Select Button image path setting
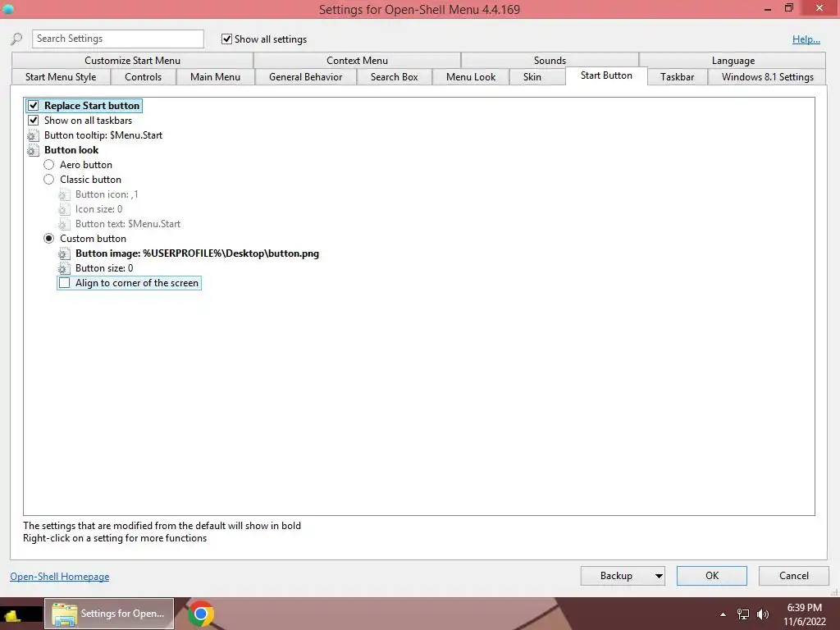Image resolution: width=840 pixels, height=630 pixels. point(197,253)
